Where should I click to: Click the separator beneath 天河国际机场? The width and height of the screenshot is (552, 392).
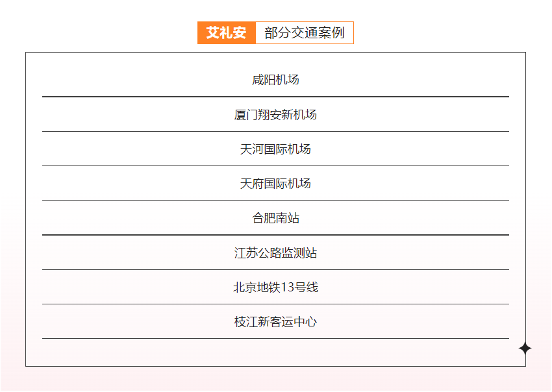(x=275, y=166)
